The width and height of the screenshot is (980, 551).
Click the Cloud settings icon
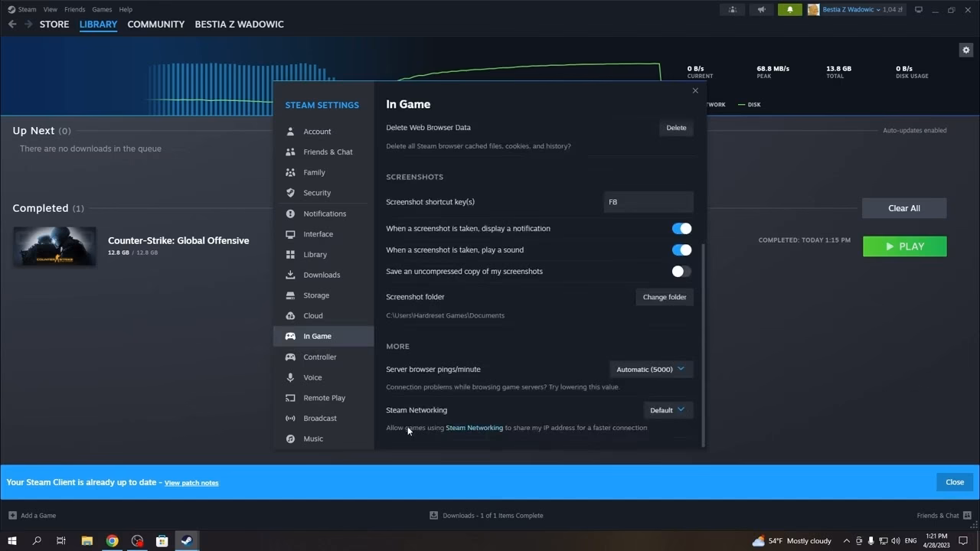[x=290, y=315]
